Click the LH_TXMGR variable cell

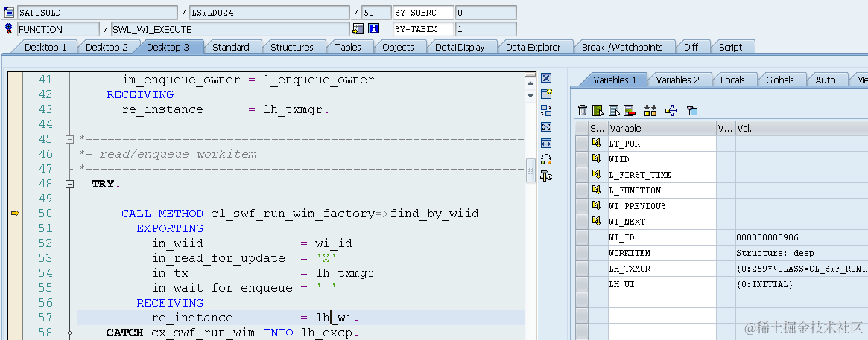pyautogui.click(x=662, y=268)
